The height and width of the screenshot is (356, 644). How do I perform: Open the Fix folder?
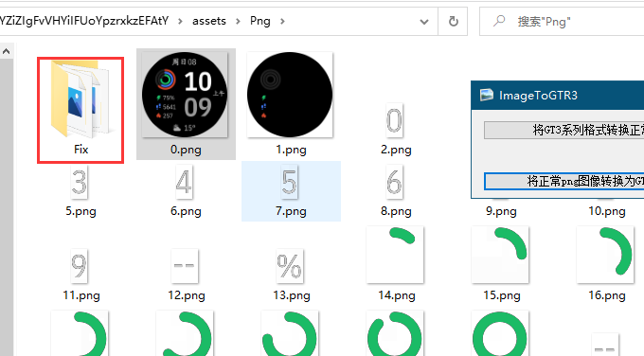(80, 110)
